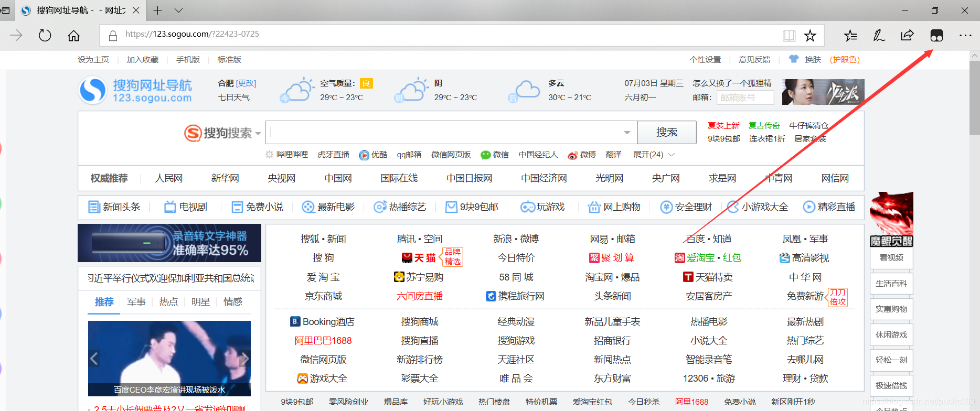Open 天猫 site link
Screen dimensions: 980x411
[419, 258]
